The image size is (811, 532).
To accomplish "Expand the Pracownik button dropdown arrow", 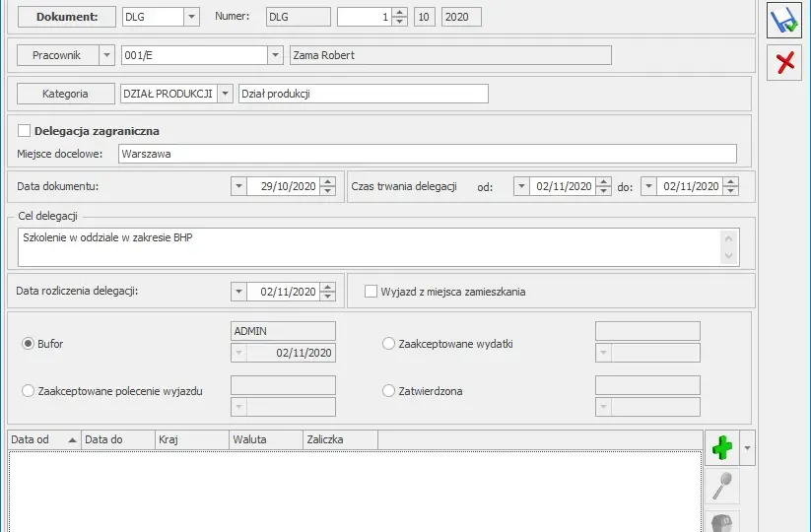I will [x=106, y=55].
